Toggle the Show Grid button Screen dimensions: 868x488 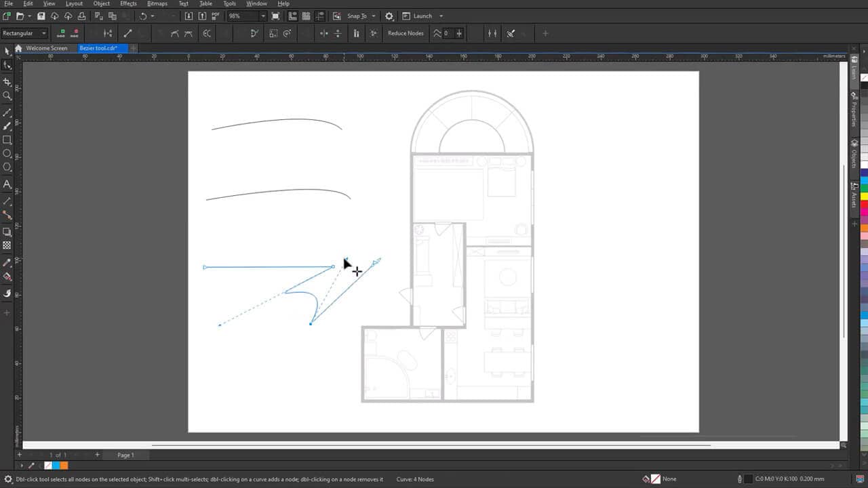tap(306, 16)
